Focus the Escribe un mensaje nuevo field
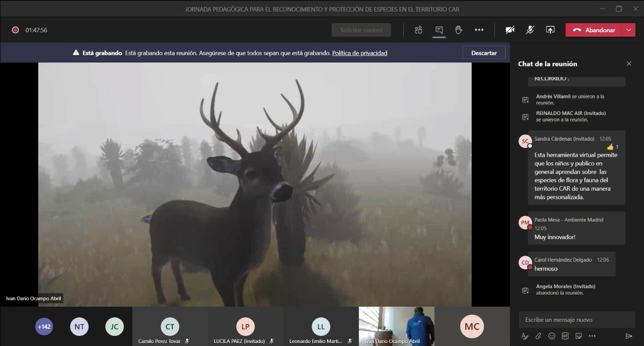 [x=577, y=320]
